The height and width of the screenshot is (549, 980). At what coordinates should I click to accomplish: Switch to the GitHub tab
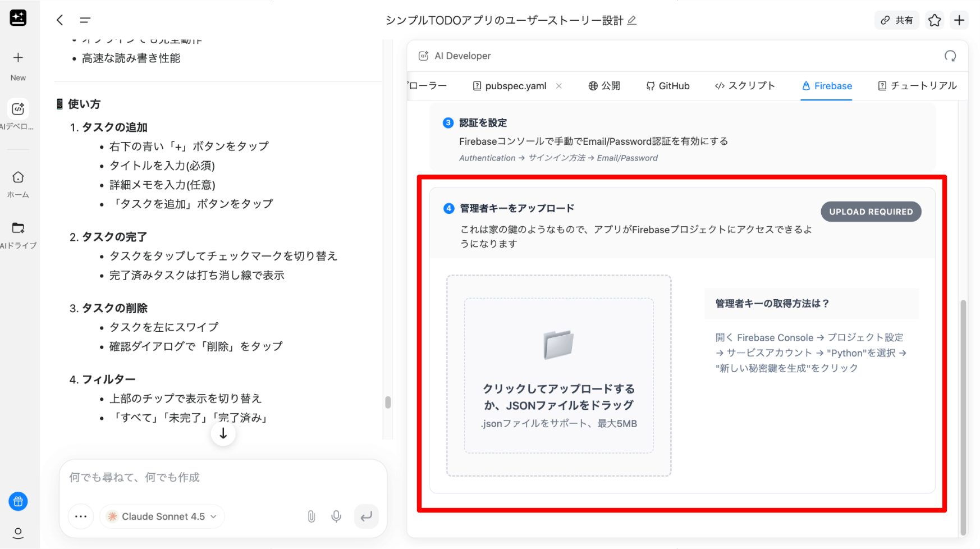(667, 86)
